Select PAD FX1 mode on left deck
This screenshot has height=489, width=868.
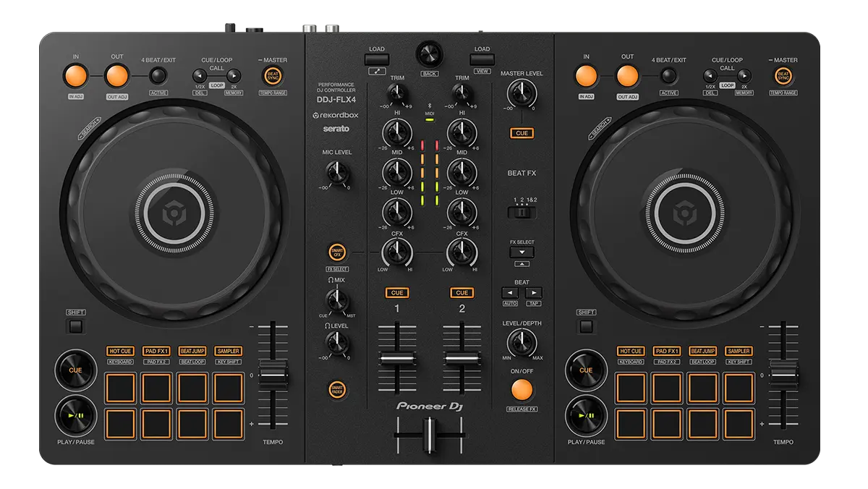pos(156,351)
